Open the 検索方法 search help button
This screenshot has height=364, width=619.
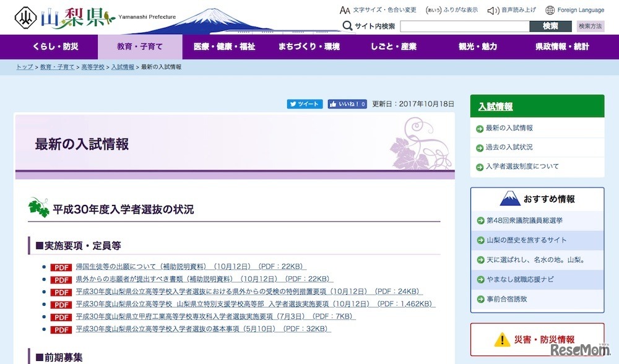(x=590, y=26)
